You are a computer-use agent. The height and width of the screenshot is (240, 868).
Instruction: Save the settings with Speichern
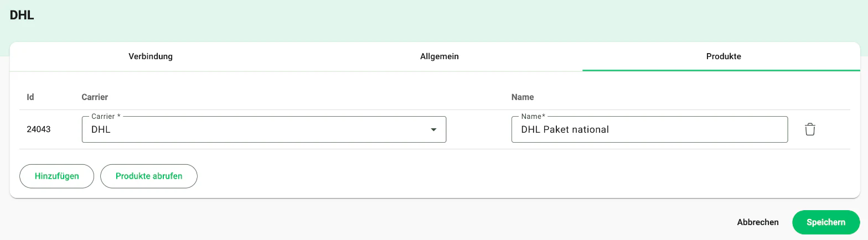(826, 222)
